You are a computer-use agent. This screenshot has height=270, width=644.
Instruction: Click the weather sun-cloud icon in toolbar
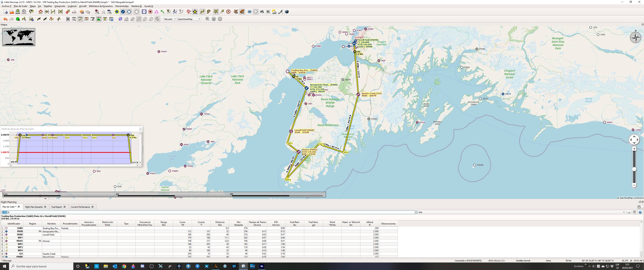(274, 12)
